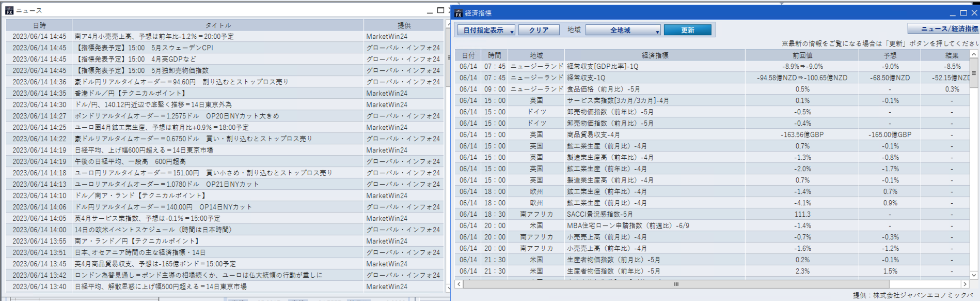The image size is (980, 301).
Task: Minimize the ニュース window
Action: 430,11
